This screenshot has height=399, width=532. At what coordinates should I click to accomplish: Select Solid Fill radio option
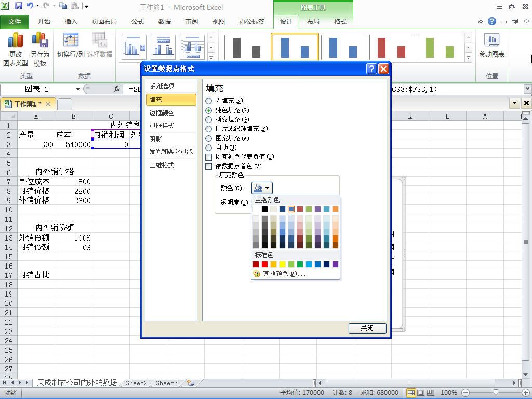click(209, 110)
